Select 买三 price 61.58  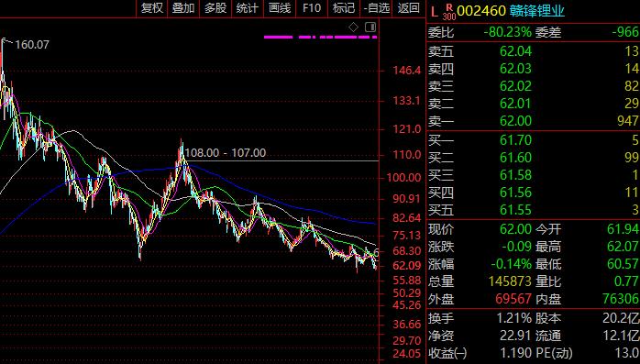pos(515,175)
